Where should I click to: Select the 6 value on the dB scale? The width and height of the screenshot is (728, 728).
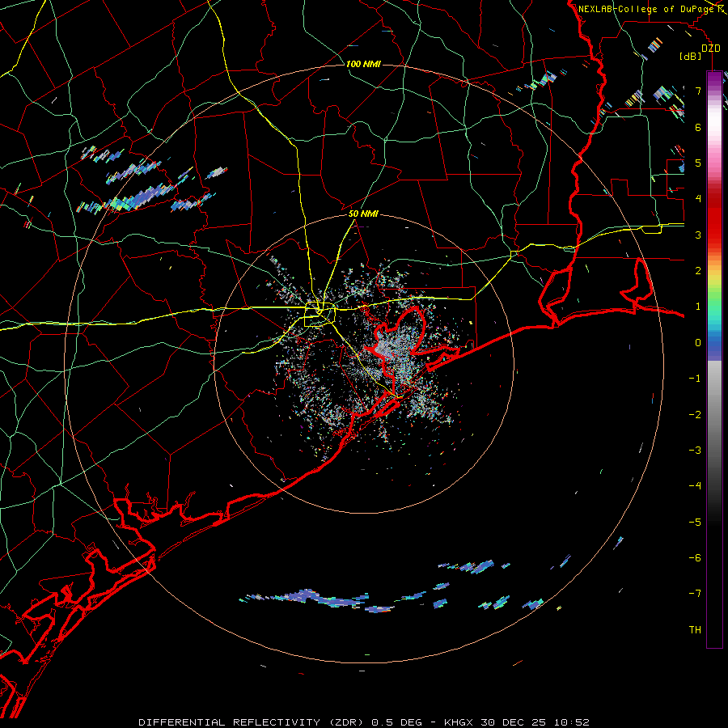[x=698, y=127]
